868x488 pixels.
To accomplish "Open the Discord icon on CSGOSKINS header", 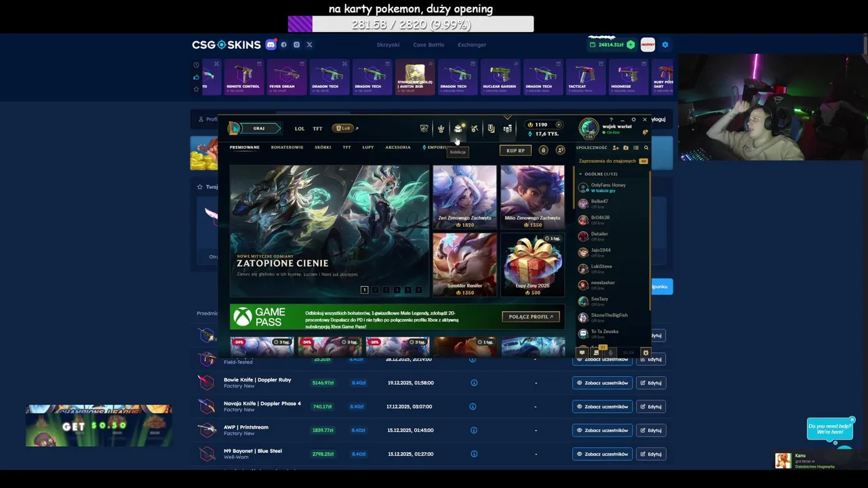I will [x=271, y=45].
